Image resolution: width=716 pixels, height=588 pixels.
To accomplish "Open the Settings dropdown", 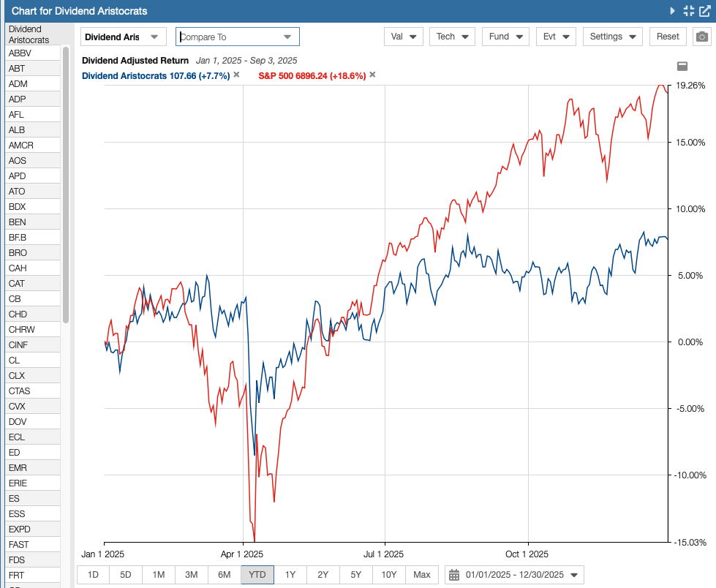I will click(612, 35).
